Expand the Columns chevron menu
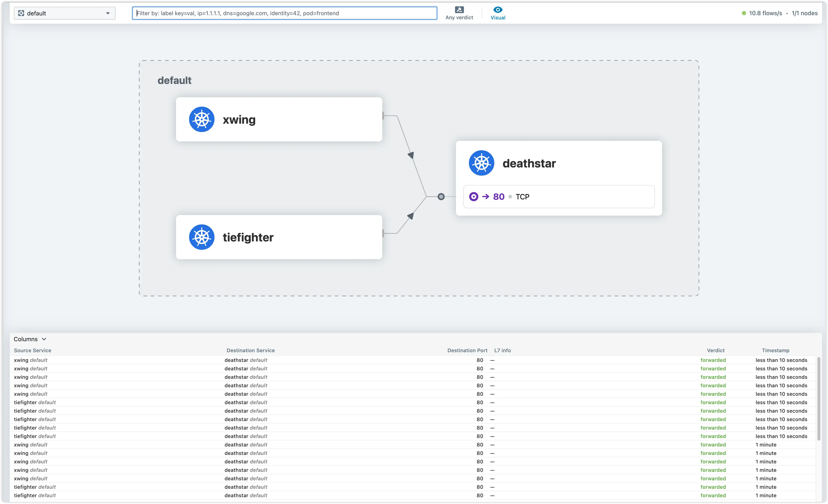Viewport: 828px width, 504px height. [44, 339]
